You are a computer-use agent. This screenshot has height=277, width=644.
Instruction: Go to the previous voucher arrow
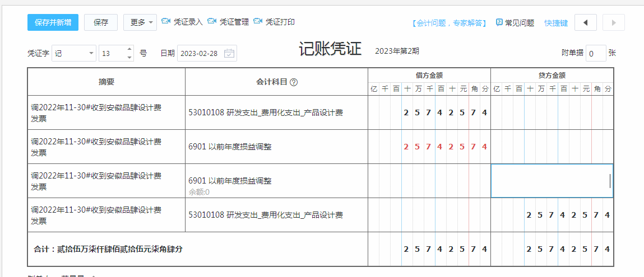(585, 22)
